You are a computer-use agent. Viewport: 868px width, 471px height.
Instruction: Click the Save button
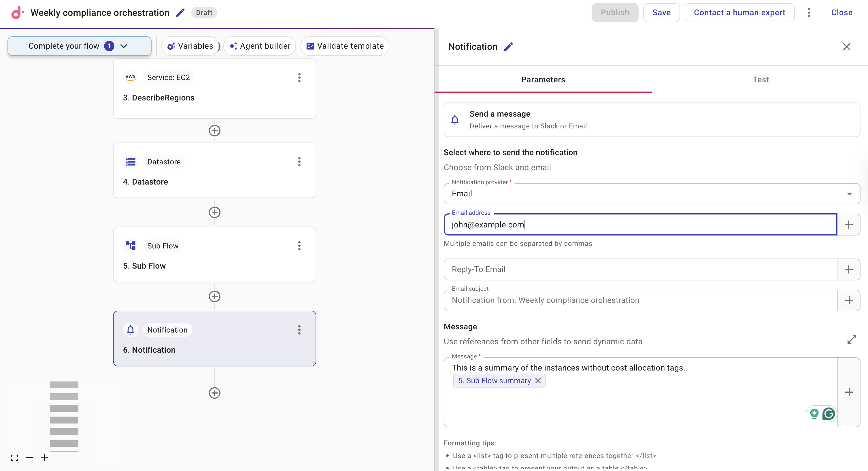tap(661, 13)
